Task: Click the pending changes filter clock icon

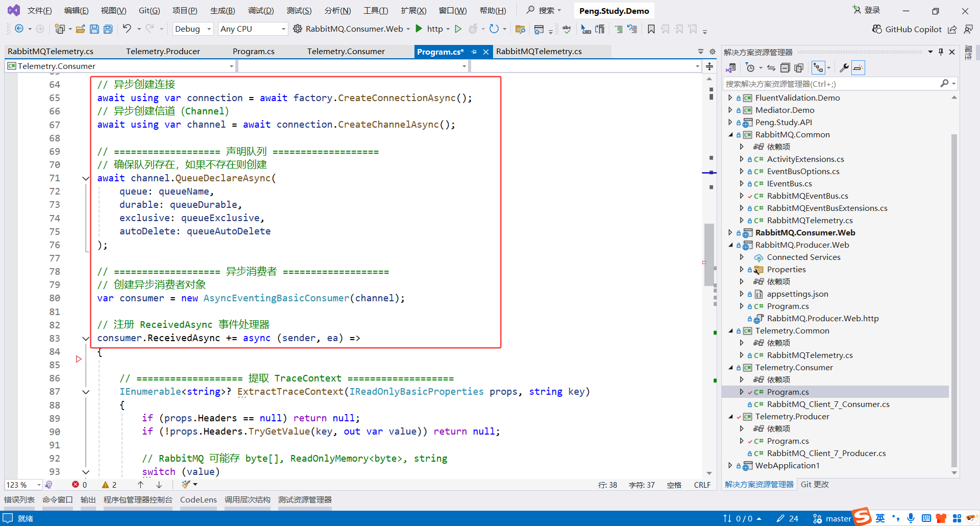Action: [x=750, y=67]
